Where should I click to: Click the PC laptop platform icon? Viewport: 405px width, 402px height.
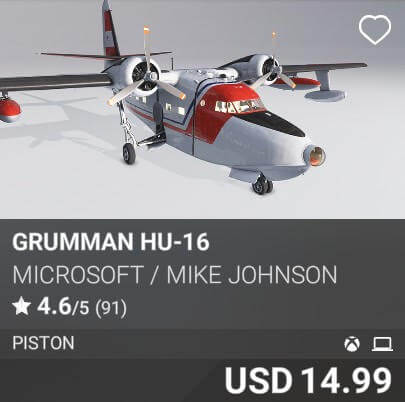[x=383, y=344]
